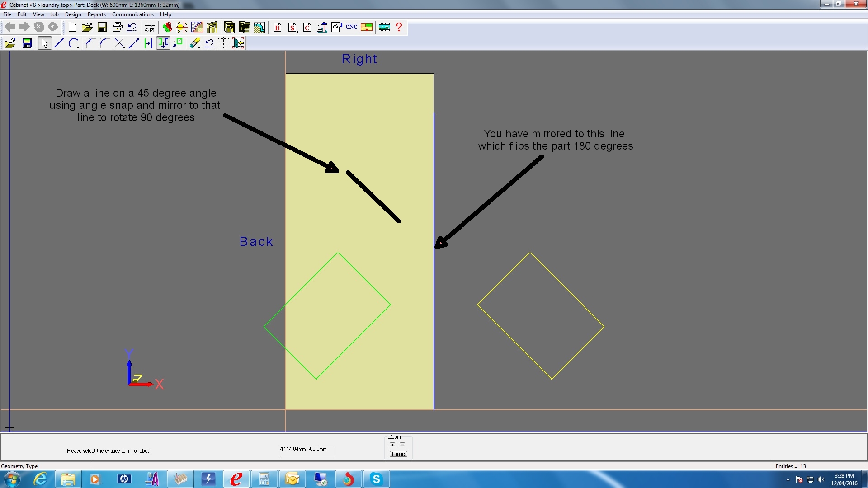
Task: Open Skype from the taskbar
Action: (376, 479)
